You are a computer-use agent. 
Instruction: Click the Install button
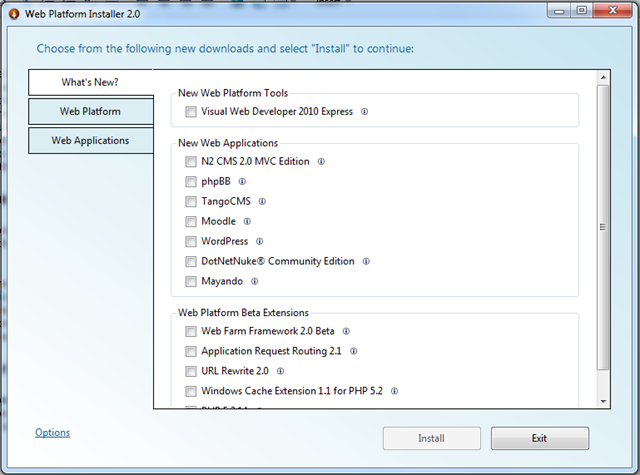431,438
